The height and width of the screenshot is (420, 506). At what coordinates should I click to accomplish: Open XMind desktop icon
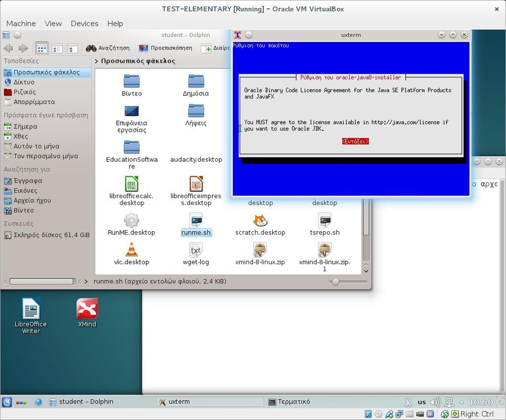[87, 312]
